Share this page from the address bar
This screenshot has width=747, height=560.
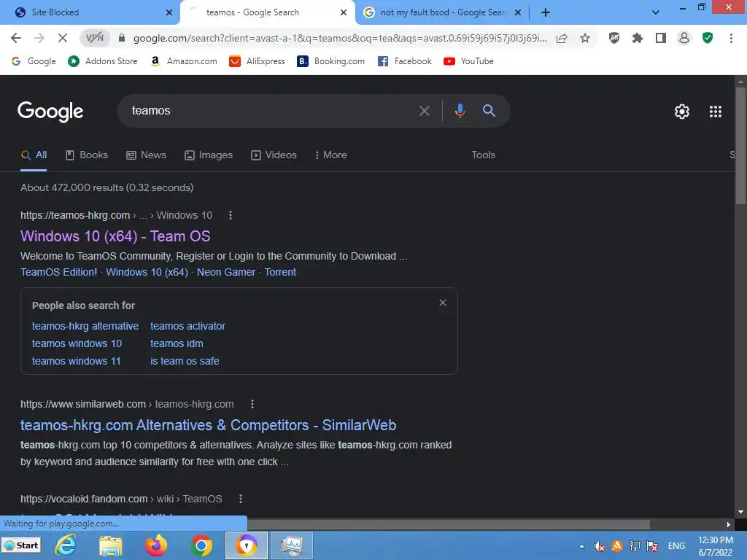coord(562,38)
